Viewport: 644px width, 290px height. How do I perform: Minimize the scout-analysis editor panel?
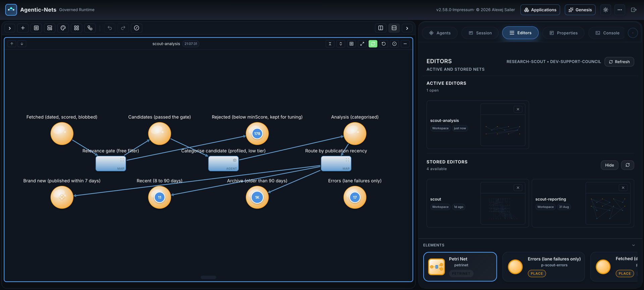tap(405, 44)
